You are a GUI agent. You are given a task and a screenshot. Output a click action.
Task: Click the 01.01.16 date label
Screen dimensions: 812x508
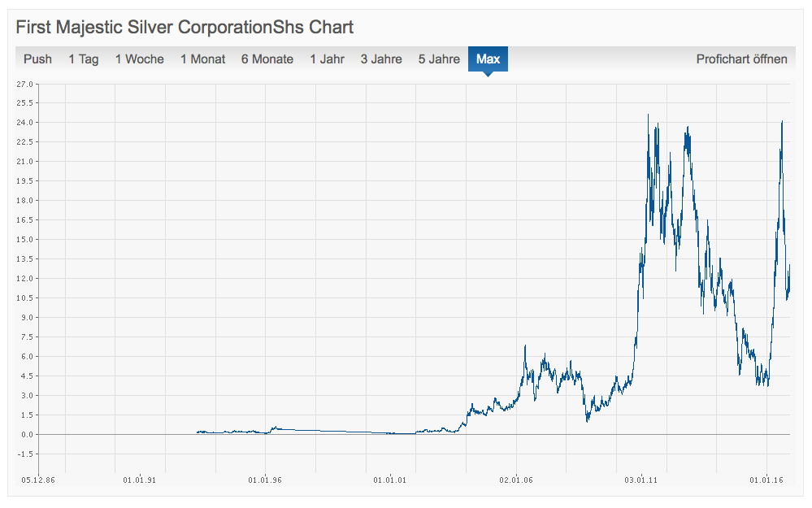tap(766, 480)
